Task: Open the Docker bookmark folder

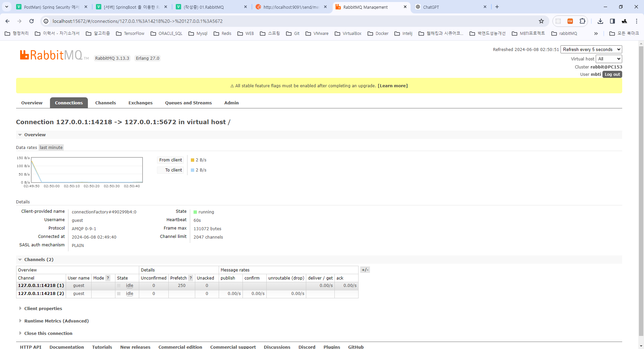Action: coord(378,34)
